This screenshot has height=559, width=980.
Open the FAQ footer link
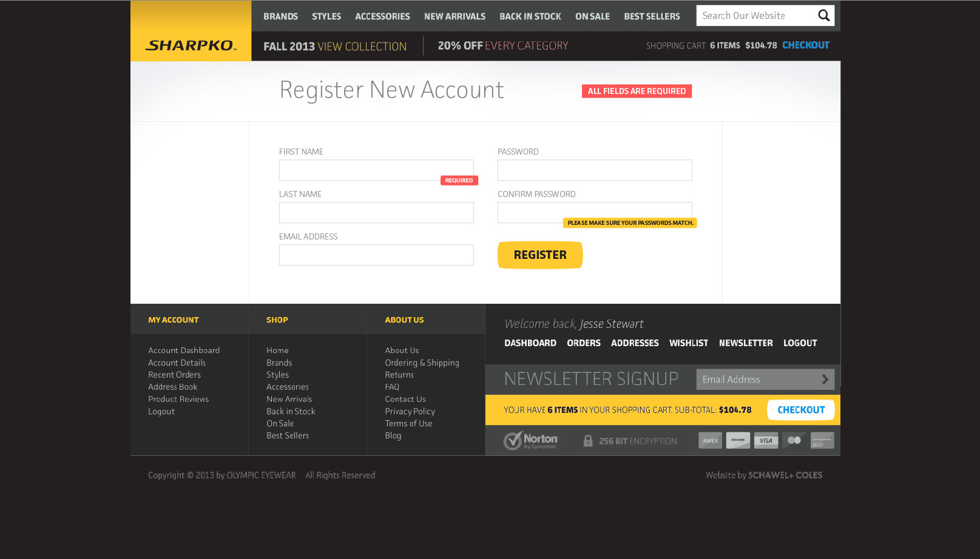(392, 387)
